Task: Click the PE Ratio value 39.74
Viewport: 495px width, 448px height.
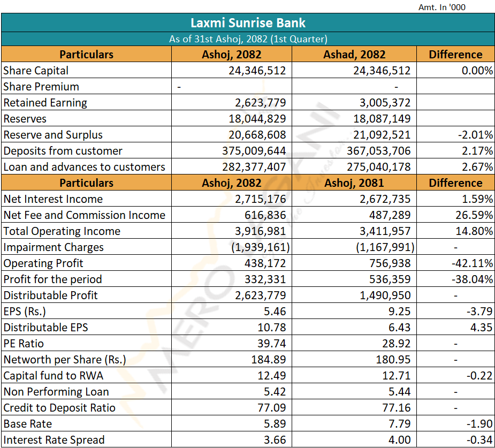Action: coord(272,344)
